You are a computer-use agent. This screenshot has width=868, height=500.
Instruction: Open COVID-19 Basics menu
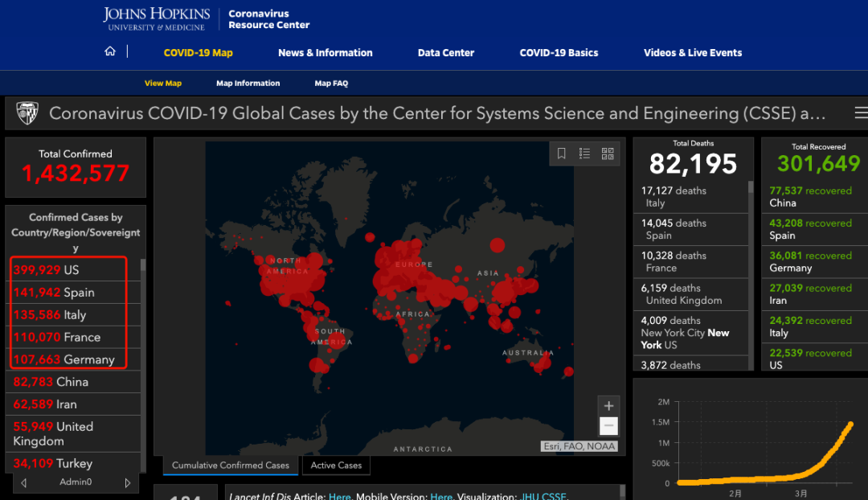559,52
